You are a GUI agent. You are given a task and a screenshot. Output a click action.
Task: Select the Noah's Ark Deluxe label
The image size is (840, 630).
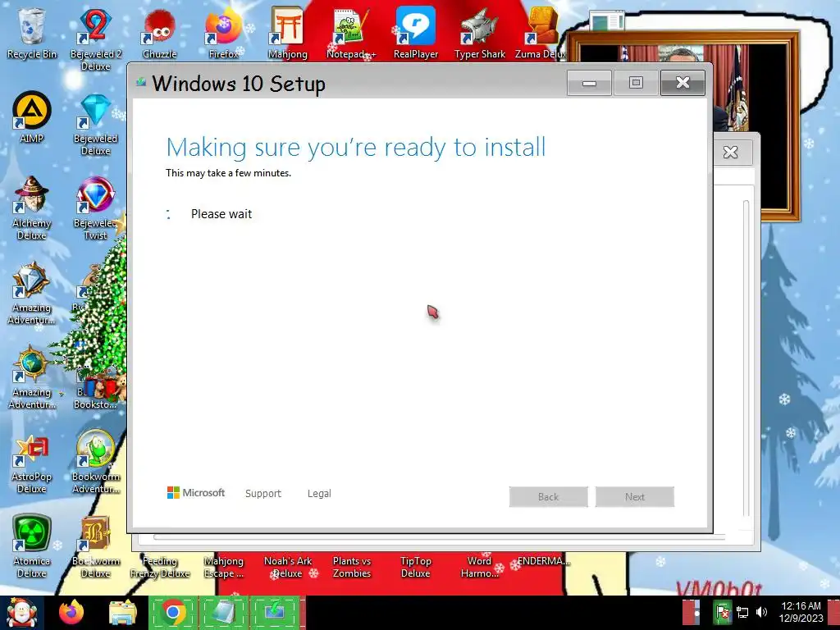click(288, 567)
